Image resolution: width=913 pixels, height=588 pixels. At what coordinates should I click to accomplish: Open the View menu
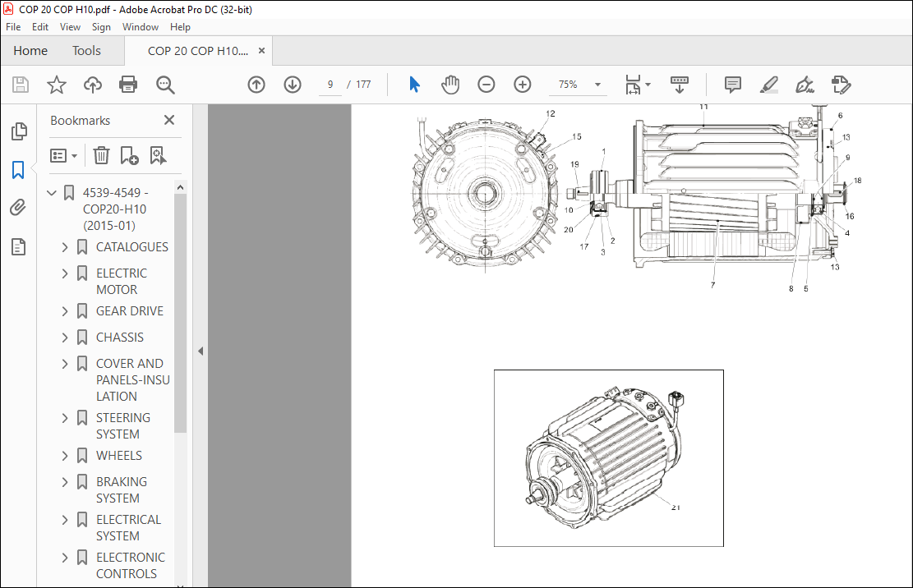(x=70, y=27)
